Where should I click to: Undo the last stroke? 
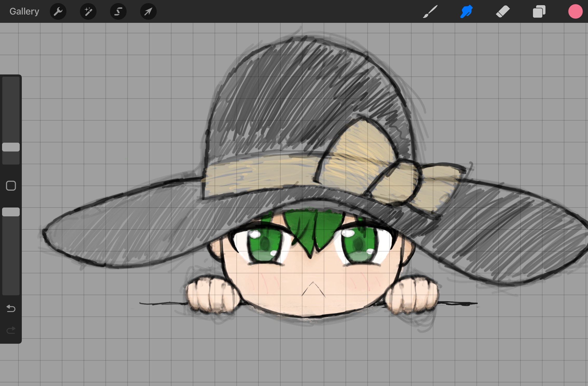pyautogui.click(x=11, y=308)
